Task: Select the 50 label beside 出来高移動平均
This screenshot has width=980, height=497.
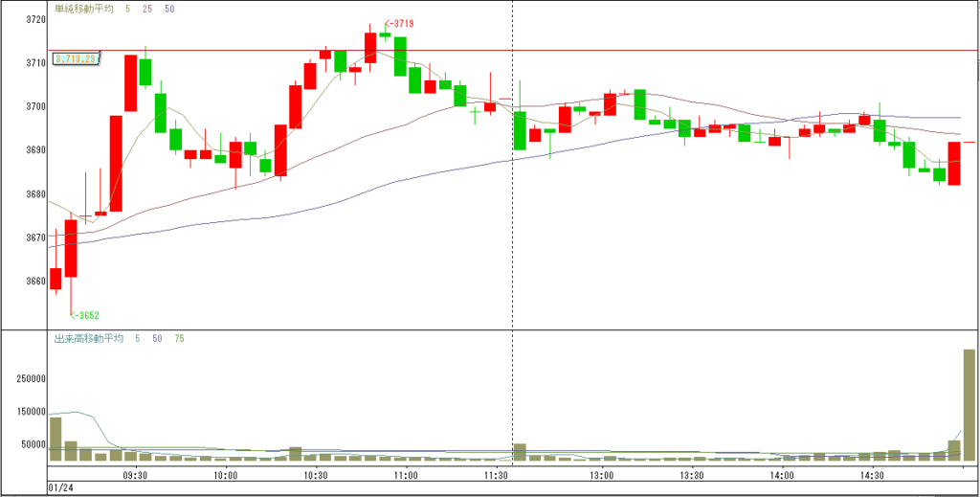Action: (x=158, y=338)
